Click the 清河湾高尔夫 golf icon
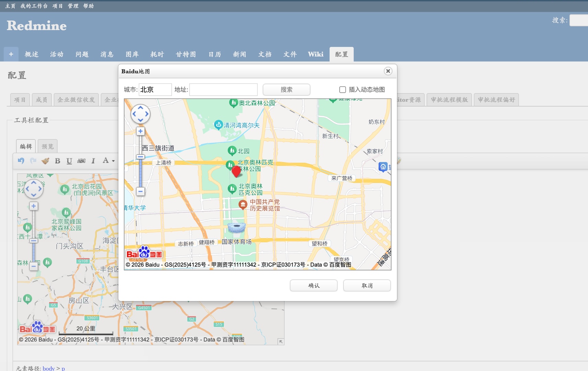 coord(218,125)
